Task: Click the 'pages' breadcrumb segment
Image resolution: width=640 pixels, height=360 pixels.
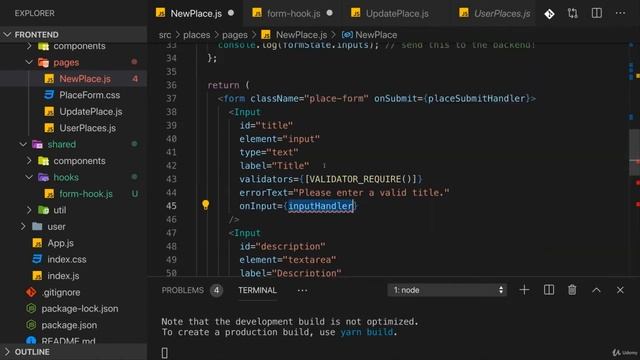Action: coord(235,35)
